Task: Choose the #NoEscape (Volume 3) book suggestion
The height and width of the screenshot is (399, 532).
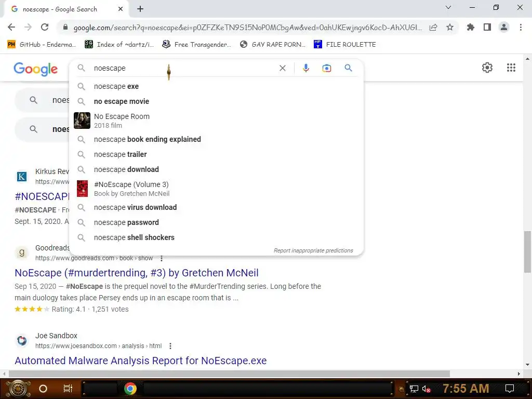Action: pos(216,189)
